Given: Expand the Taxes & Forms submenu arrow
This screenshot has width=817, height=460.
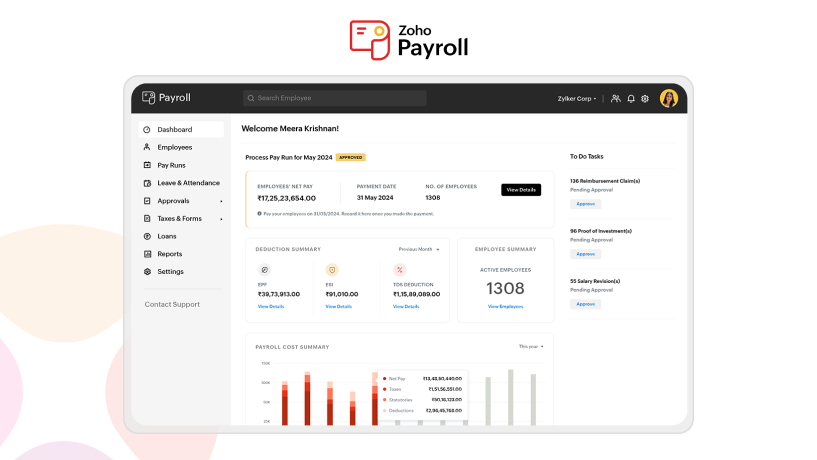Looking at the screenshot, I should coord(221,219).
